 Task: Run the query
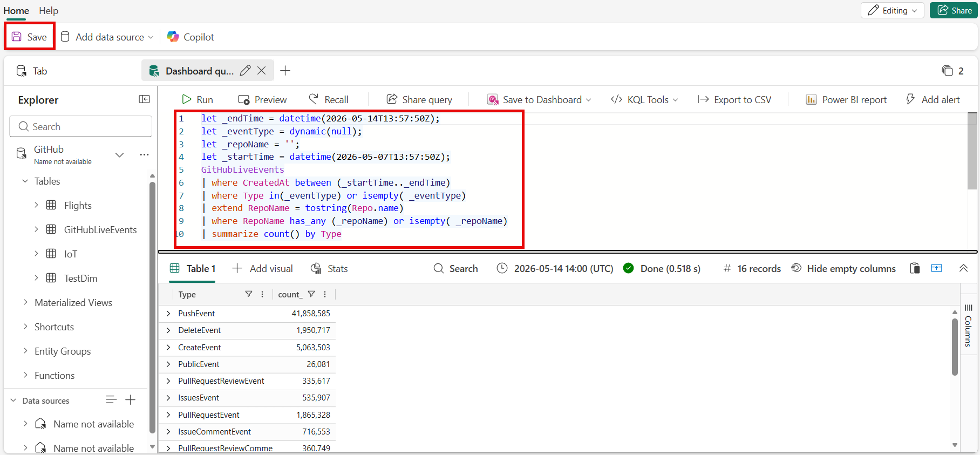tap(198, 99)
